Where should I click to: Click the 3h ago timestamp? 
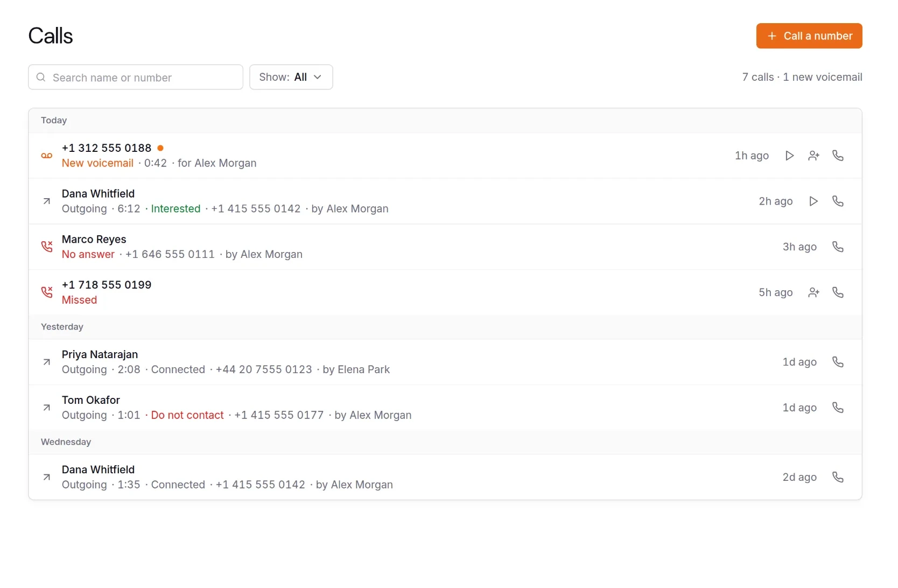click(799, 247)
